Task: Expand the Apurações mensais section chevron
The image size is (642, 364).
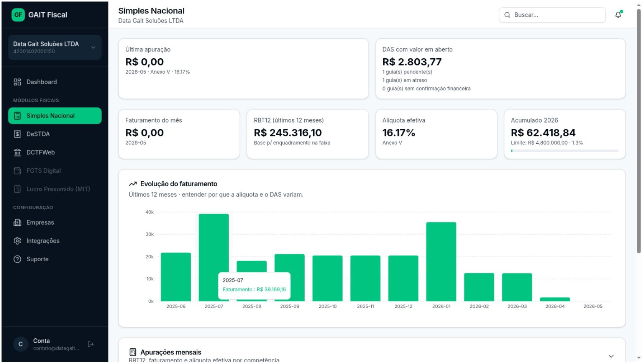Action: point(611,356)
